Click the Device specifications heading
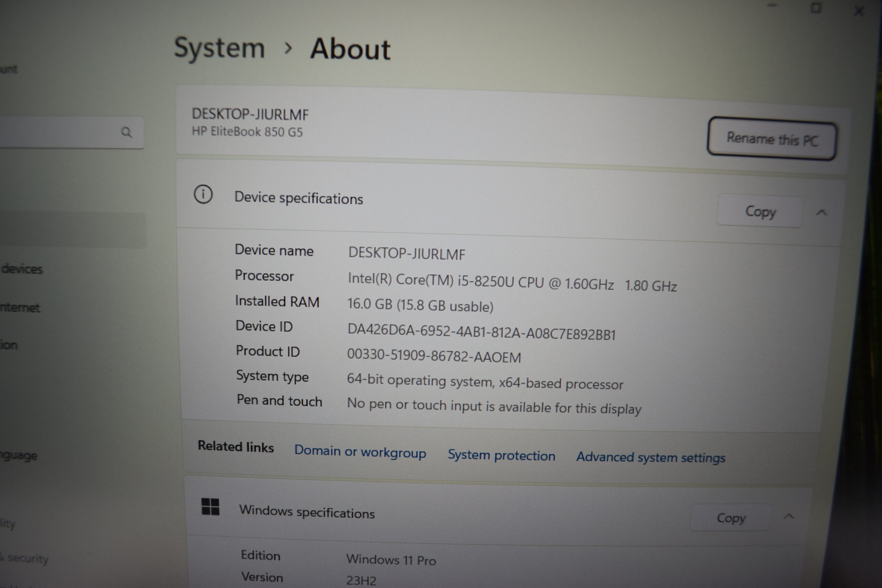 (x=298, y=198)
